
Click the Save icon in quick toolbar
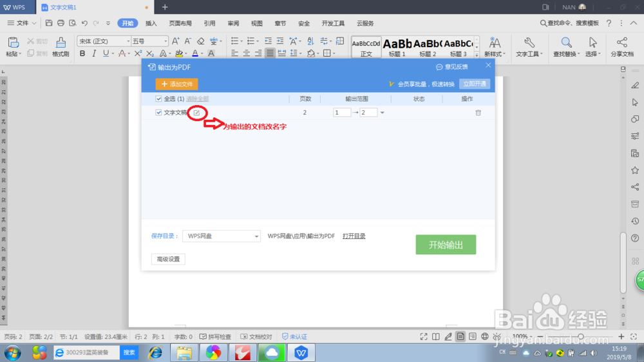click(49, 23)
